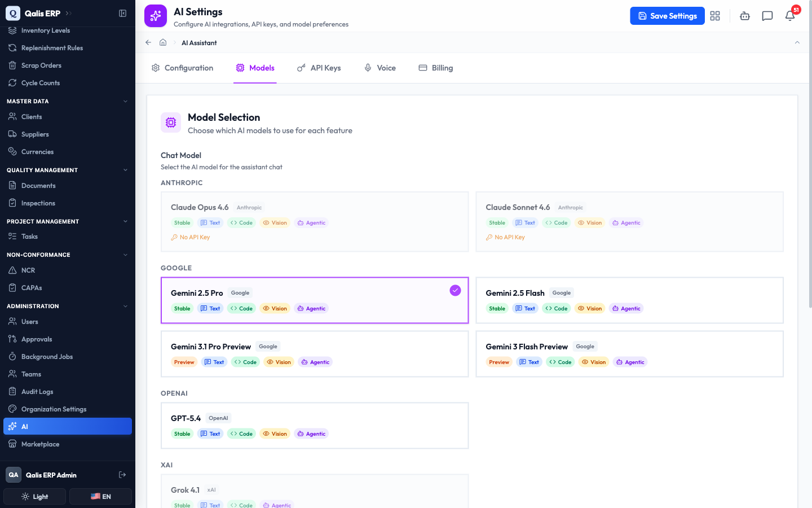Open Background Jobs in sidebar

[x=68, y=357]
